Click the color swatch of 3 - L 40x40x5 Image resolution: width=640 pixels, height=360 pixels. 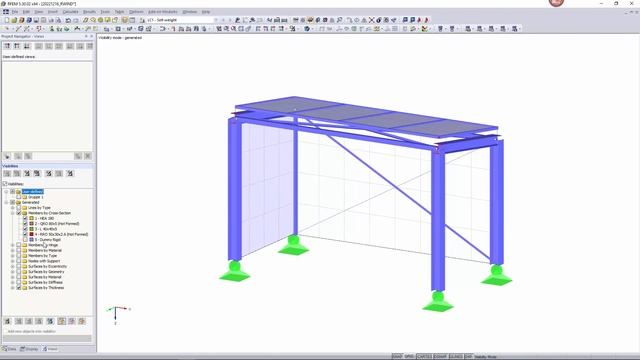pos(31,229)
